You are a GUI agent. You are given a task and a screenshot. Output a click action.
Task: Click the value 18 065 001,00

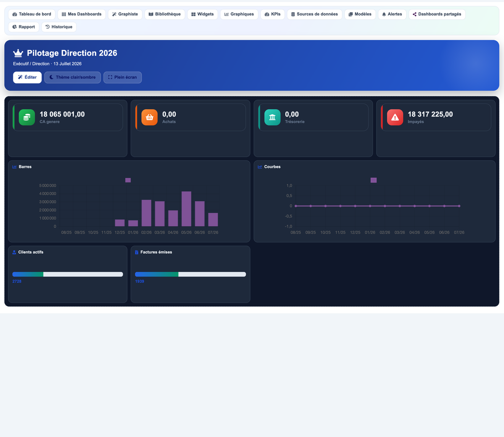click(x=62, y=114)
